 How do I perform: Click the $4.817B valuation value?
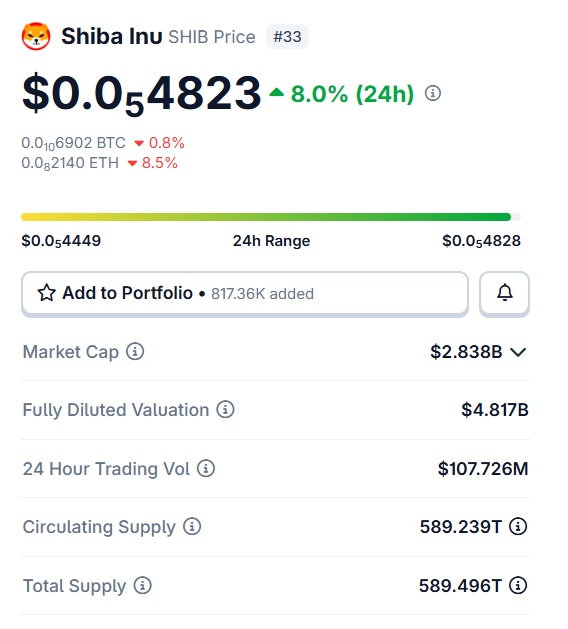tap(495, 410)
